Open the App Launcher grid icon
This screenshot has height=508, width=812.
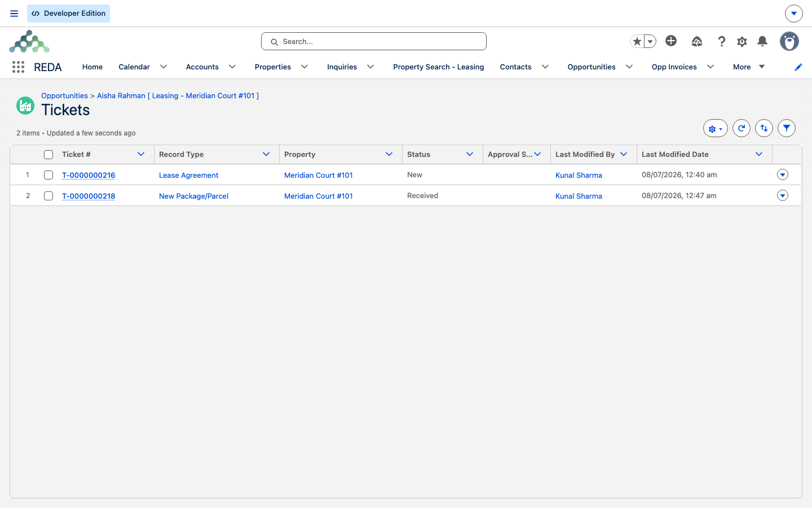pyautogui.click(x=18, y=67)
